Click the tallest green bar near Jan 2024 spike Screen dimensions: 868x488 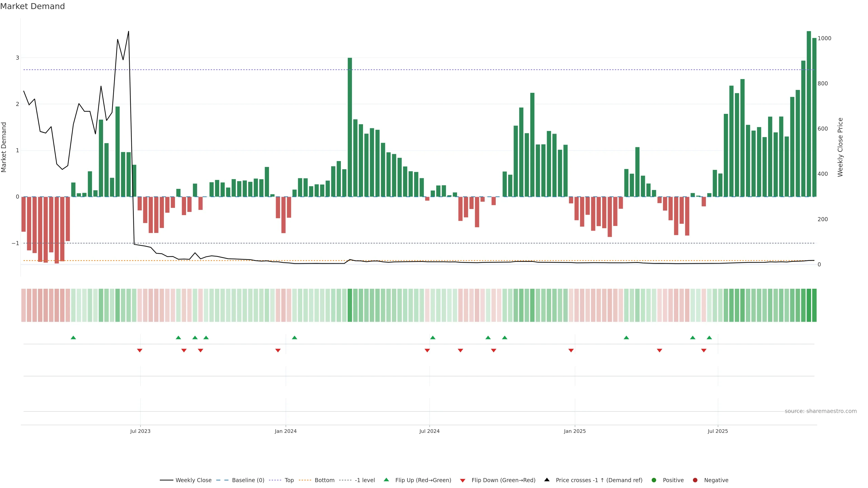click(x=350, y=127)
